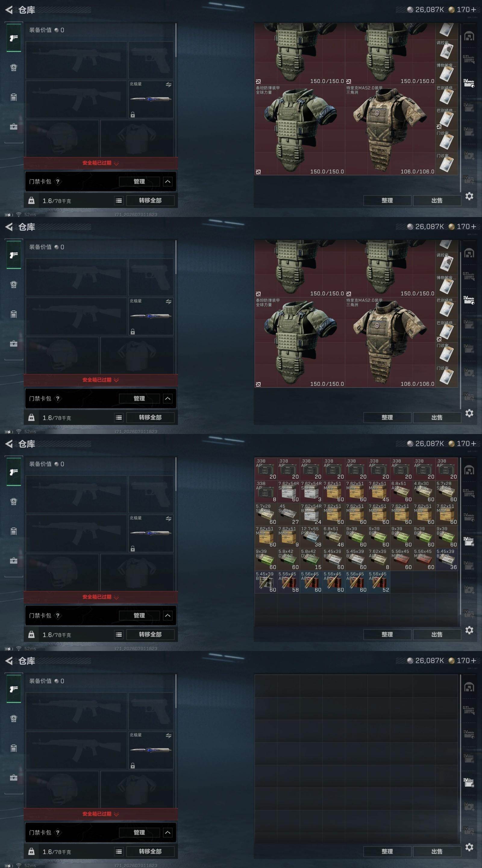The width and height of the screenshot is (482, 868).
Task: Select the 5.8x42 DVC12 stack of 15
Action: coord(311,559)
